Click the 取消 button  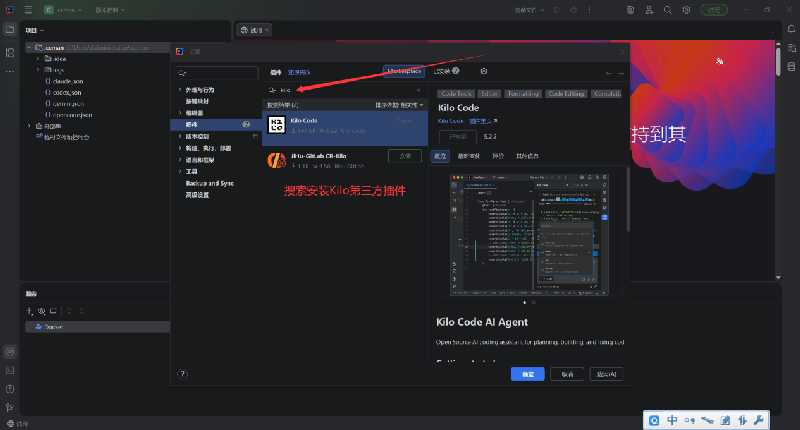567,373
